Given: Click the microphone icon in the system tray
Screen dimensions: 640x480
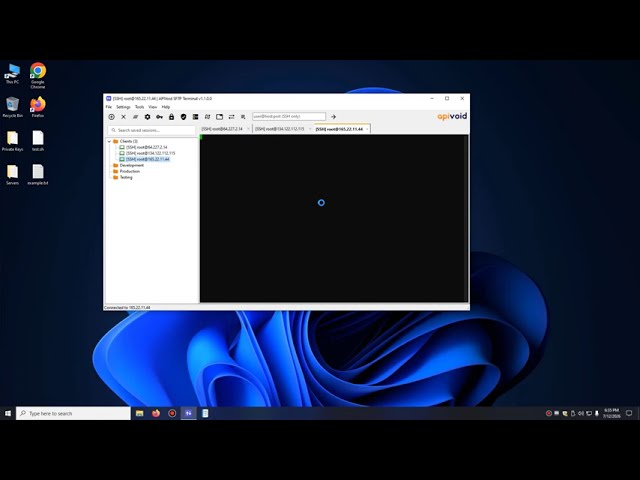Looking at the screenshot, I should pos(597,413).
